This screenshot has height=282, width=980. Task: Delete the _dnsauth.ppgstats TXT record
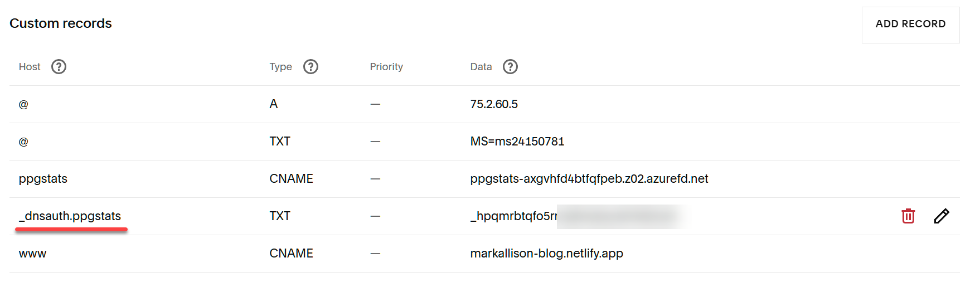(x=908, y=216)
